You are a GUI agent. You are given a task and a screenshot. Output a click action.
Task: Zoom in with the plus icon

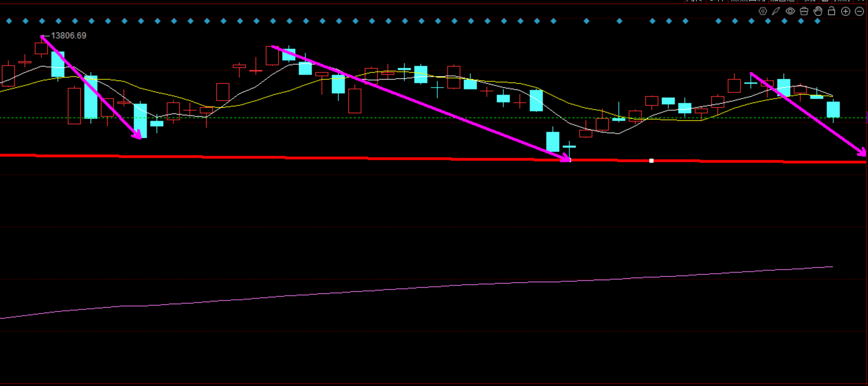click(846, 11)
